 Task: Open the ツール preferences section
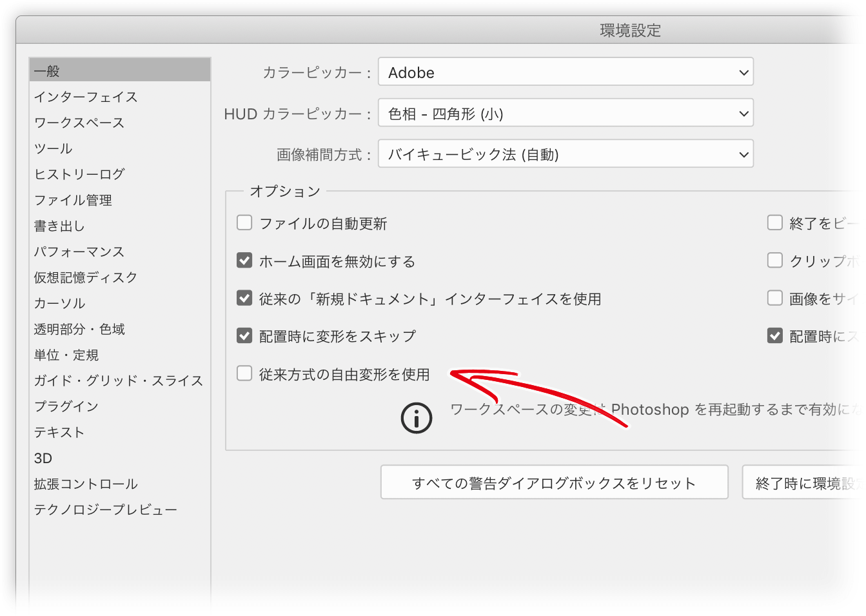54,148
